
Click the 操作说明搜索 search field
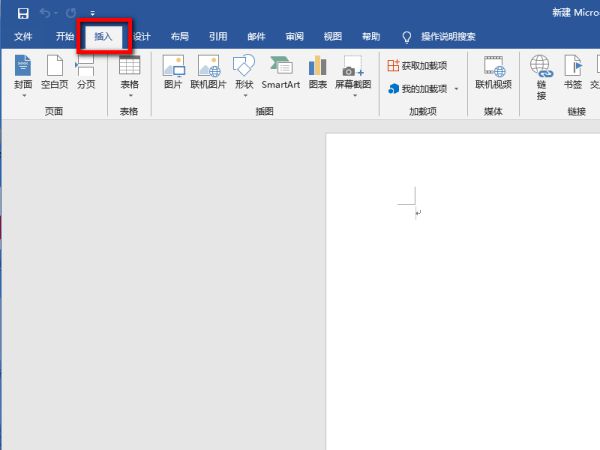[x=448, y=37]
